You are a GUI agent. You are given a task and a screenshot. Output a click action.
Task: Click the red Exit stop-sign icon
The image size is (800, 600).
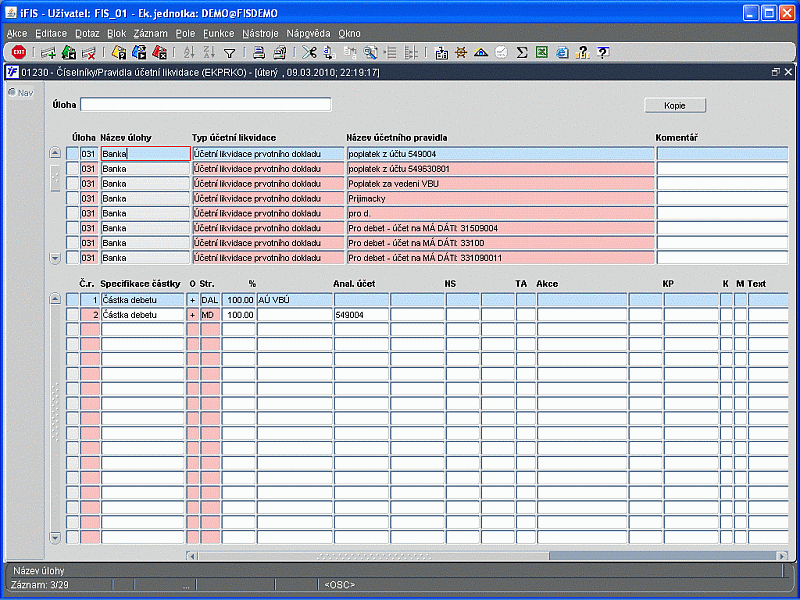(19, 52)
